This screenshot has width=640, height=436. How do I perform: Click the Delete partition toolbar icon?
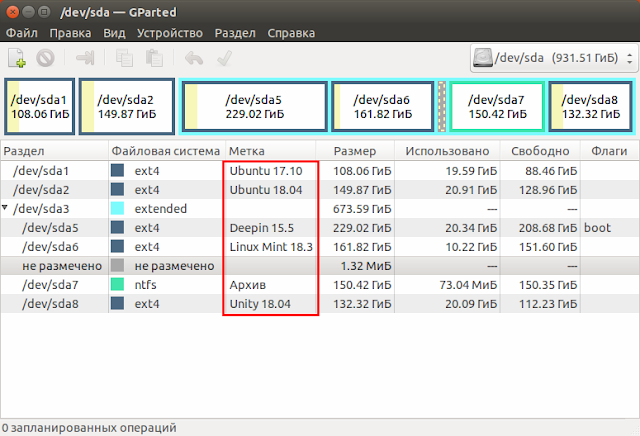click(45, 58)
